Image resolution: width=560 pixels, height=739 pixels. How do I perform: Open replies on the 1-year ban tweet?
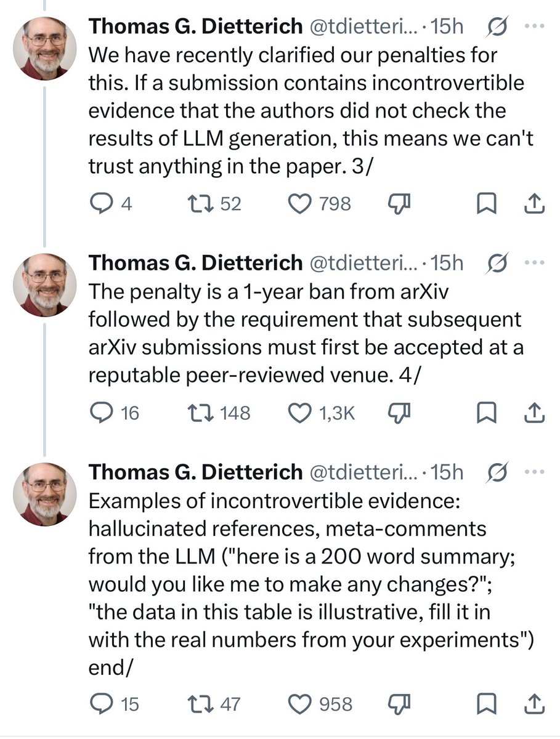click(115, 412)
